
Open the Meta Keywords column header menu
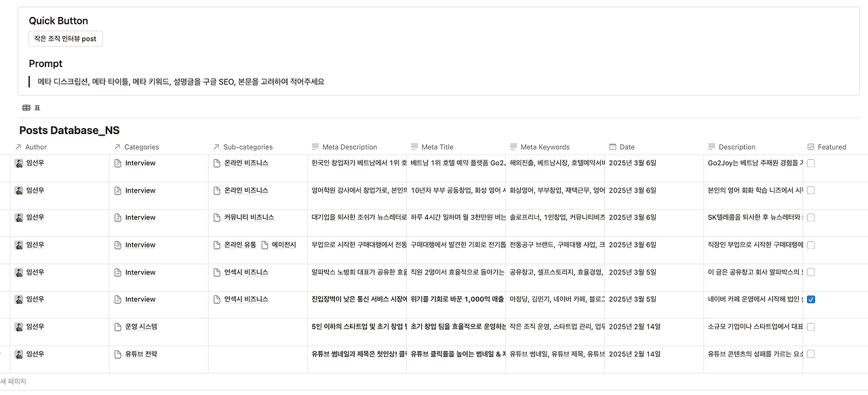pyautogui.click(x=546, y=146)
